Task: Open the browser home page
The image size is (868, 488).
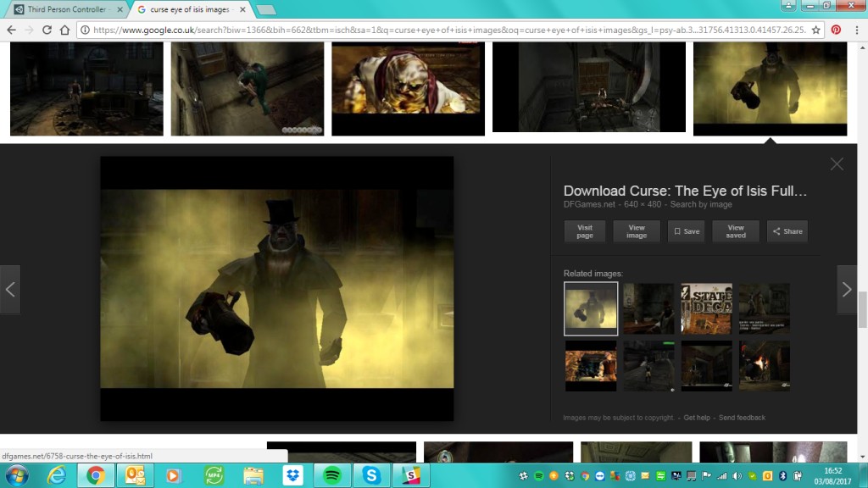Action: point(64,30)
